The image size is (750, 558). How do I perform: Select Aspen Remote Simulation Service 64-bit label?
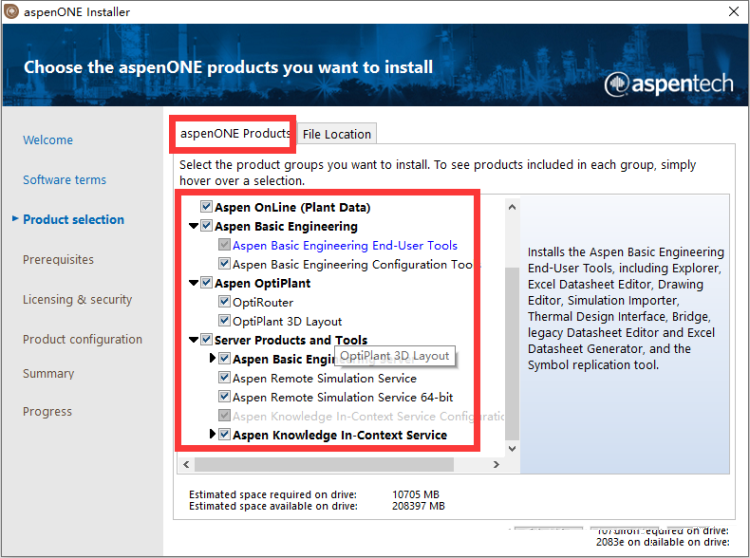tap(342, 397)
